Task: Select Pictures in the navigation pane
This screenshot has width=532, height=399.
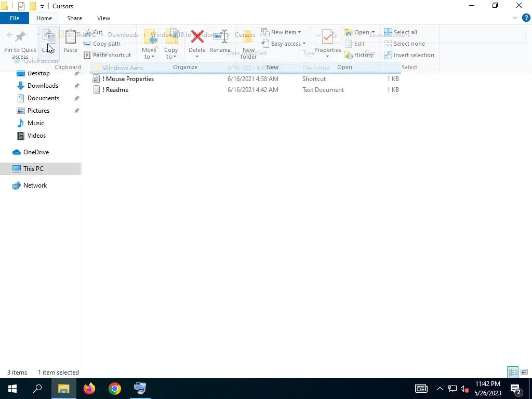Action: 38,111
